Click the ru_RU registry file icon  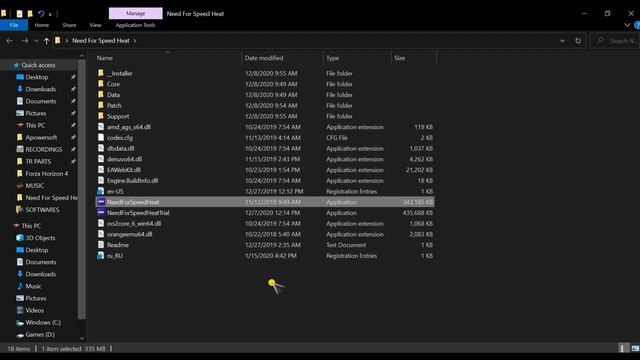pyautogui.click(x=101, y=256)
